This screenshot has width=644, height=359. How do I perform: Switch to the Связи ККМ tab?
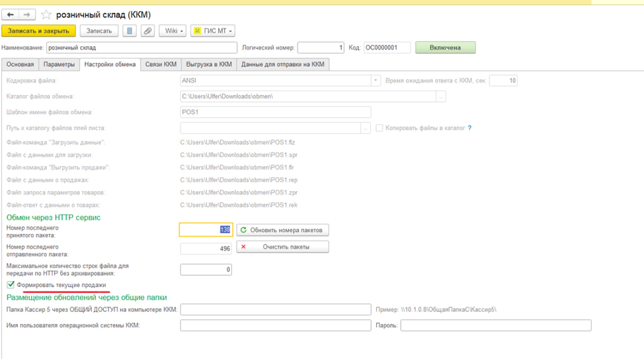[161, 64]
